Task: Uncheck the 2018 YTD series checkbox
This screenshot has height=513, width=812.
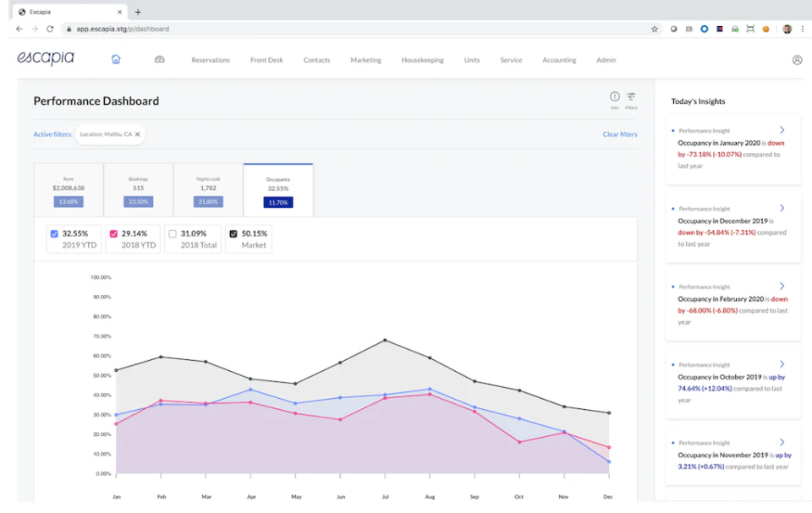Action: [114, 233]
